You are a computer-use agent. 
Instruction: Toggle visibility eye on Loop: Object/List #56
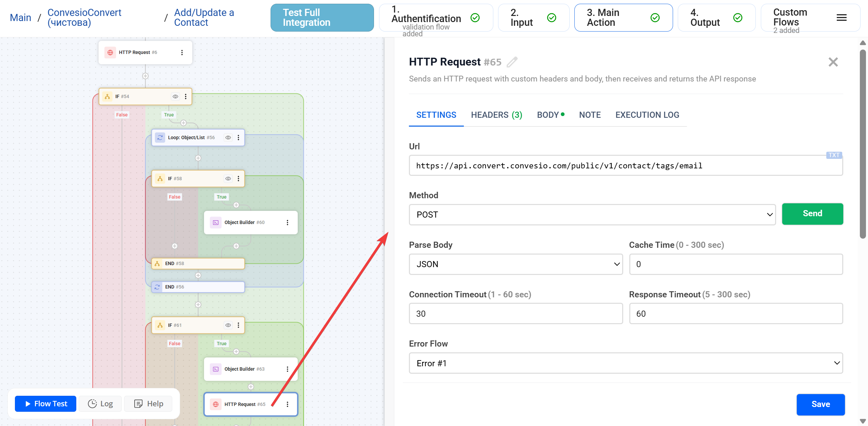pyautogui.click(x=228, y=137)
